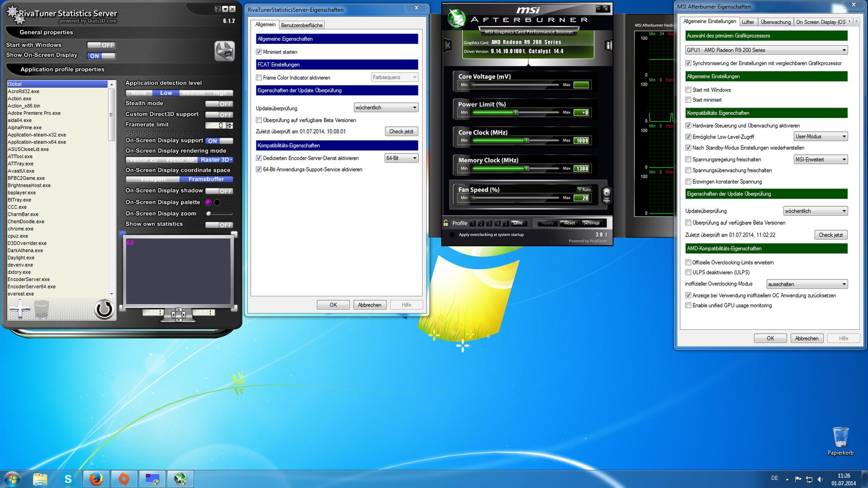Toggle Stealth mode switch
This screenshot has width=868, height=488.
coord(219,104)
